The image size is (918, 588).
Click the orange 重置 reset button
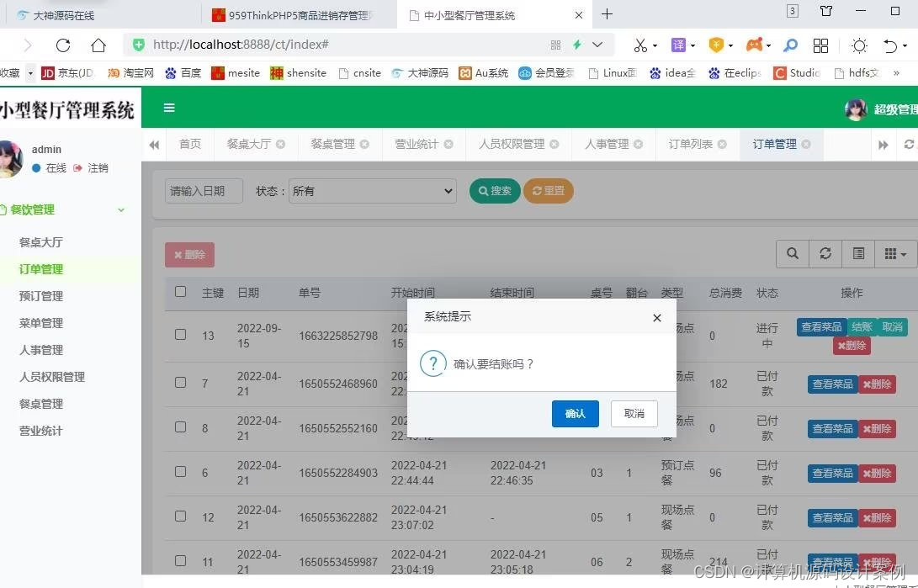tap(548, 191)
